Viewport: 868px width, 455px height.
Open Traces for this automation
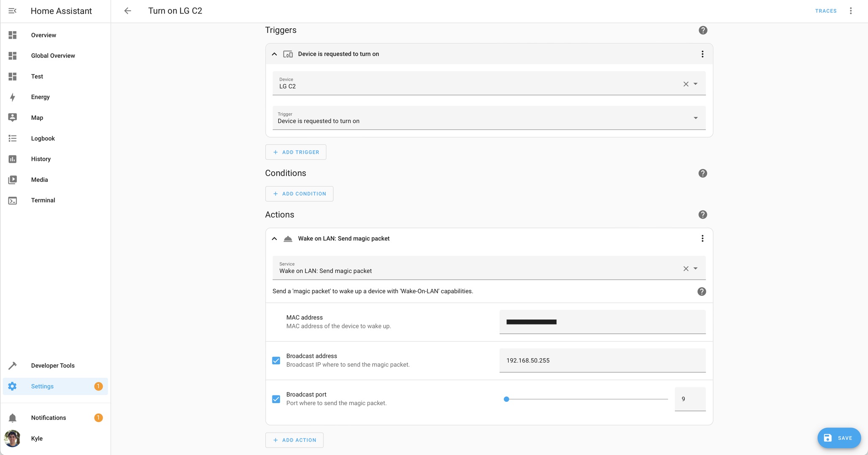coord(826,11)
